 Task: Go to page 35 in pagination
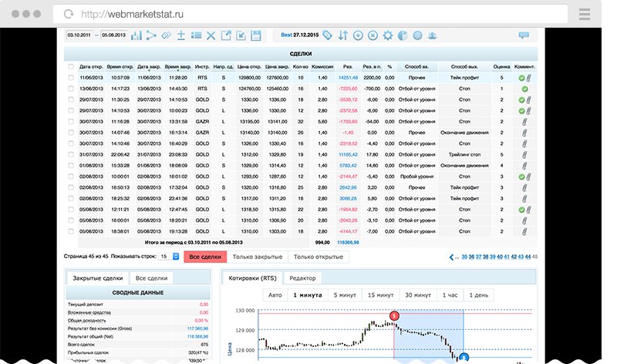point(464,257)
